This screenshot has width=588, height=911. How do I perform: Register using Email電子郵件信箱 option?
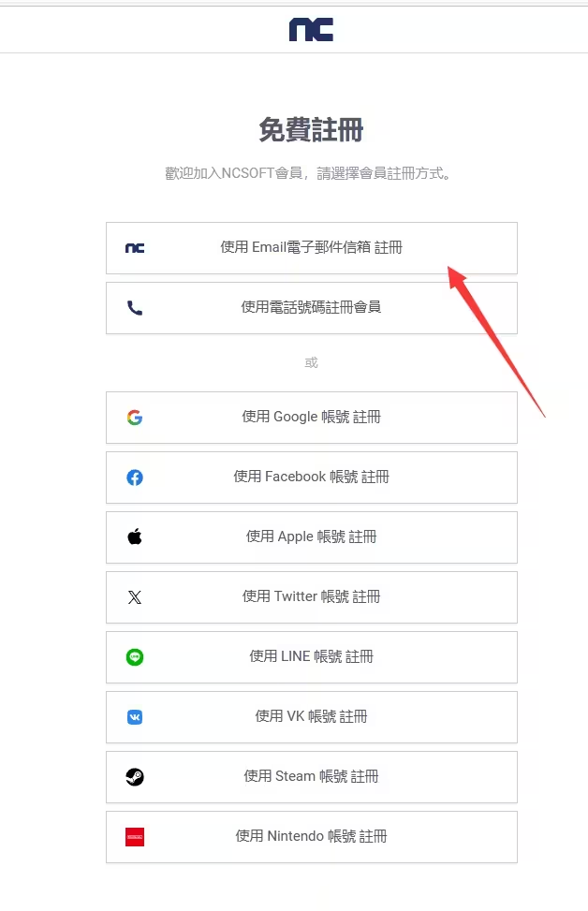[x=312, y=248]
